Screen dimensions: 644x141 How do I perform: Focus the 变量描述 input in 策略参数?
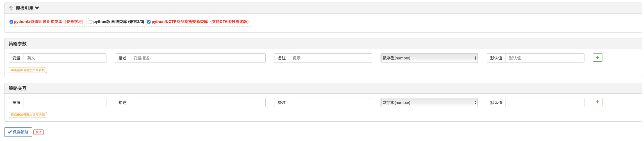click(x=197, y=58)
